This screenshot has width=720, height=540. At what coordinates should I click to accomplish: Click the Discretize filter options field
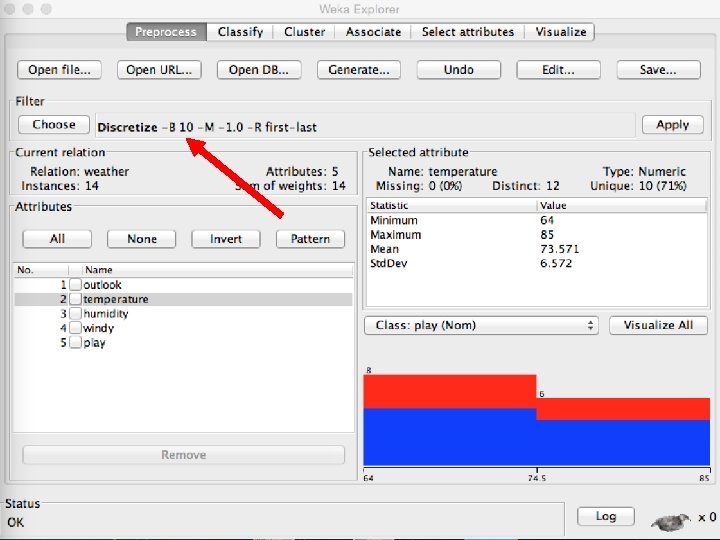point(365,126)
